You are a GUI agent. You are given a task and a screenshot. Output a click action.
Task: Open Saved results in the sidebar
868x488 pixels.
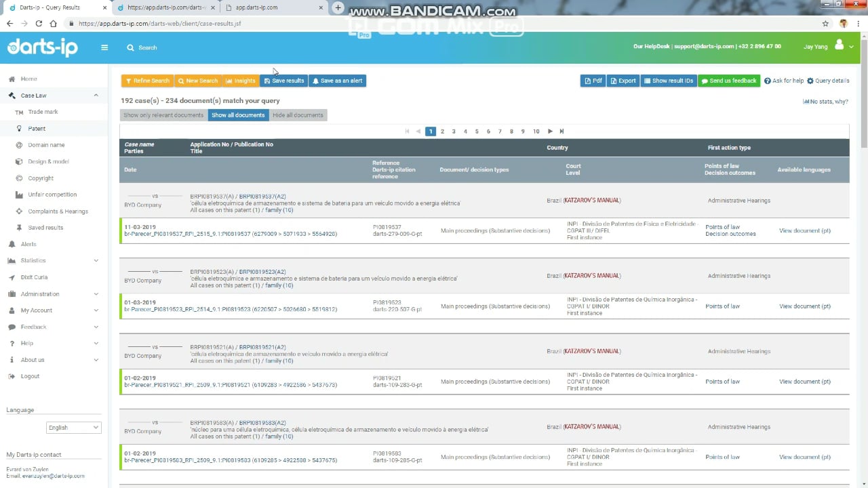pyautogui.click(x=45, y=228)
